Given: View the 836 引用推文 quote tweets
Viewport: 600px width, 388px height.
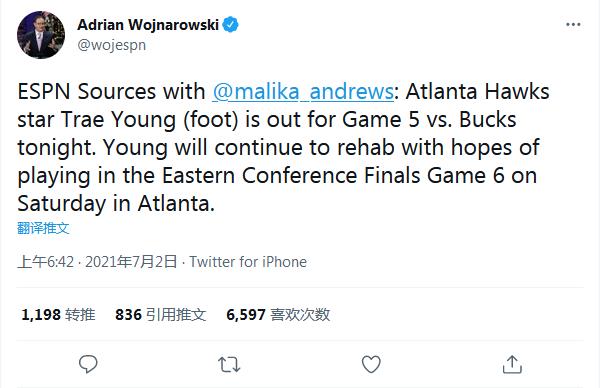Looking at the screenshot, I should point(161,315).
